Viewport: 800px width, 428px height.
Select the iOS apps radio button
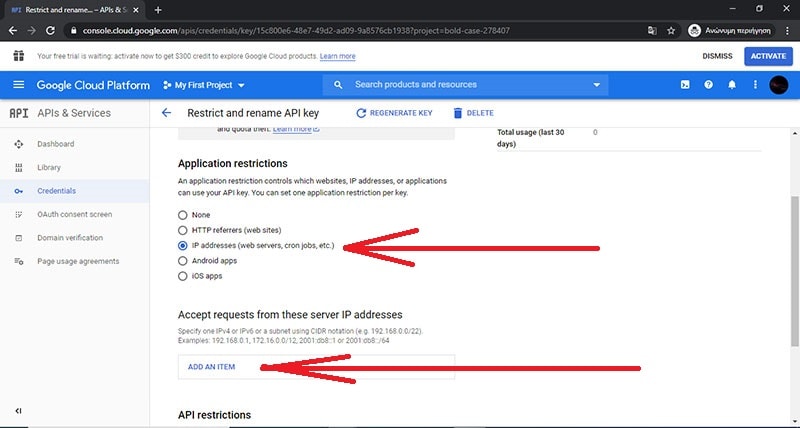[x=182, y=275]
